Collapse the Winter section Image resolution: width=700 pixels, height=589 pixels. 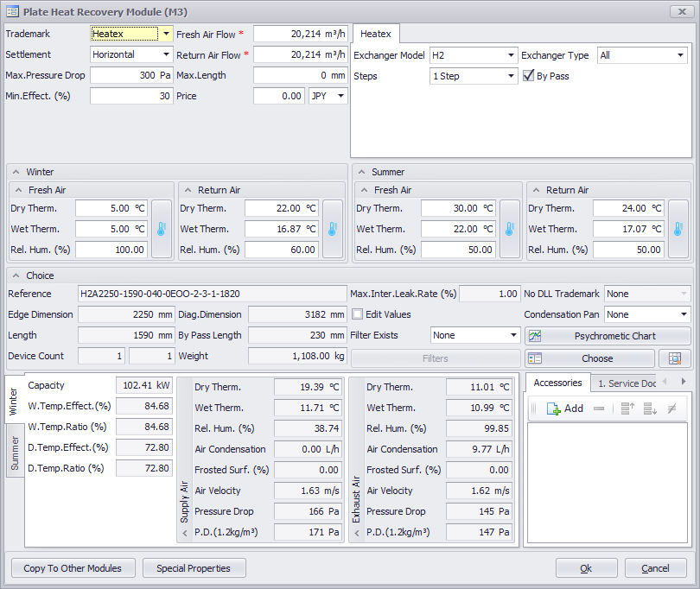[x=16, y=172]
